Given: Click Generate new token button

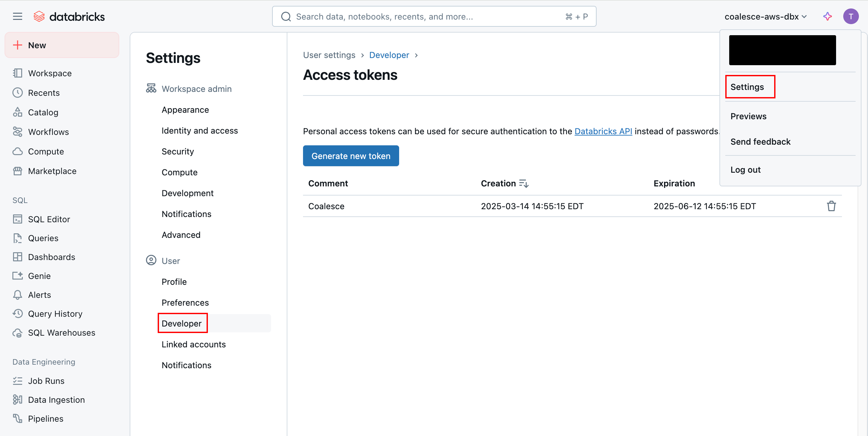Looking at the screenshot, I should pos(351,156).
